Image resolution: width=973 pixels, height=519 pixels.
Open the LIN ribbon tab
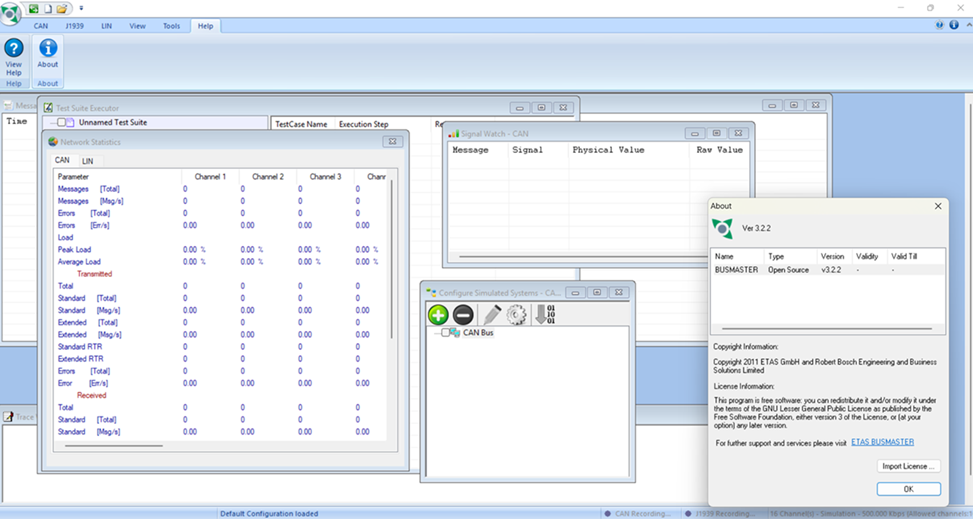point(107,26)
